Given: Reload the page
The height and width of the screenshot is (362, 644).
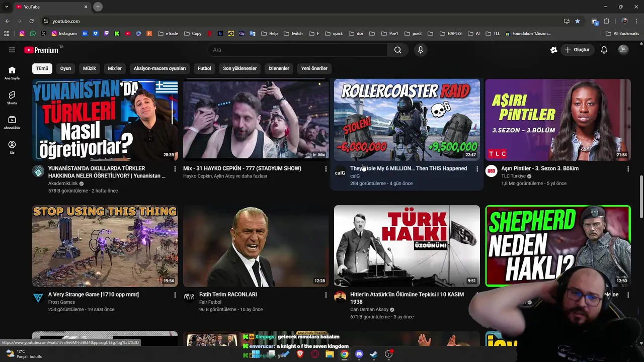Looking at the screenshot, I should pyautogui.click(x=31, y=21).
